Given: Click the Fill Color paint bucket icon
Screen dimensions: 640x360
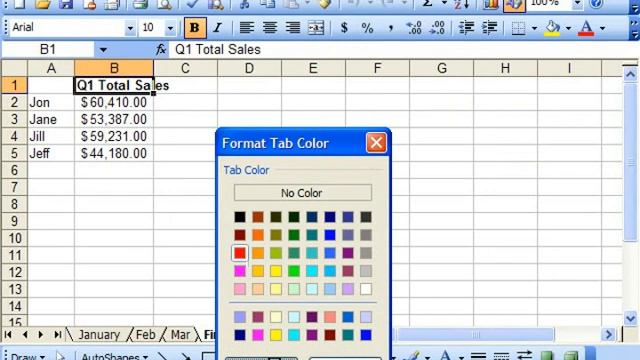Looking at the screenshot, I should (x=552, y=28).
